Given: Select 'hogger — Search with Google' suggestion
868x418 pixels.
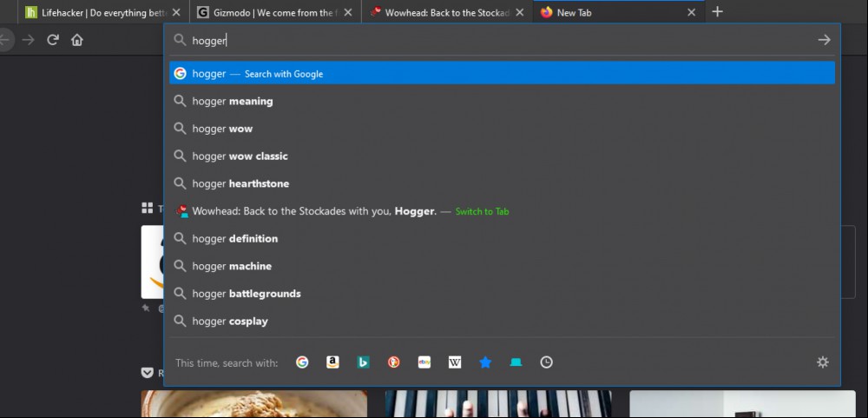Looking at the screenshot, I should pyautogui.click(x=502, y=73).
